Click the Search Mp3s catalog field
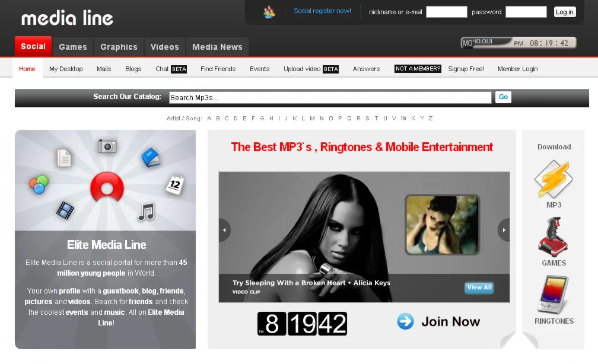 [330, 98]
